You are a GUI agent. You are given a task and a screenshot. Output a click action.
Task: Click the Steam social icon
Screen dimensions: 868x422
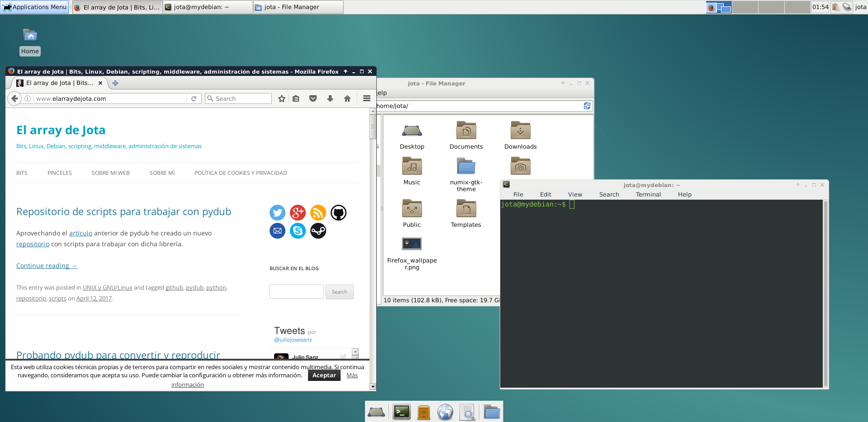tap(318, 231)
